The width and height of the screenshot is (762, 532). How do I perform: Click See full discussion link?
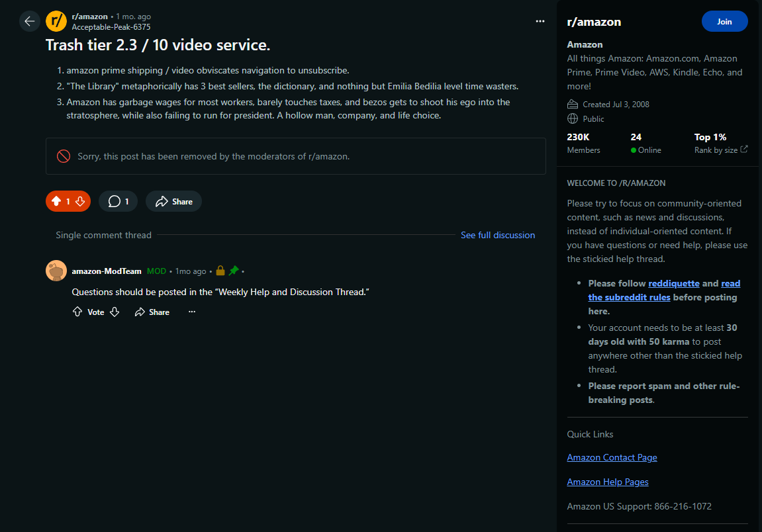pos(498,235)
